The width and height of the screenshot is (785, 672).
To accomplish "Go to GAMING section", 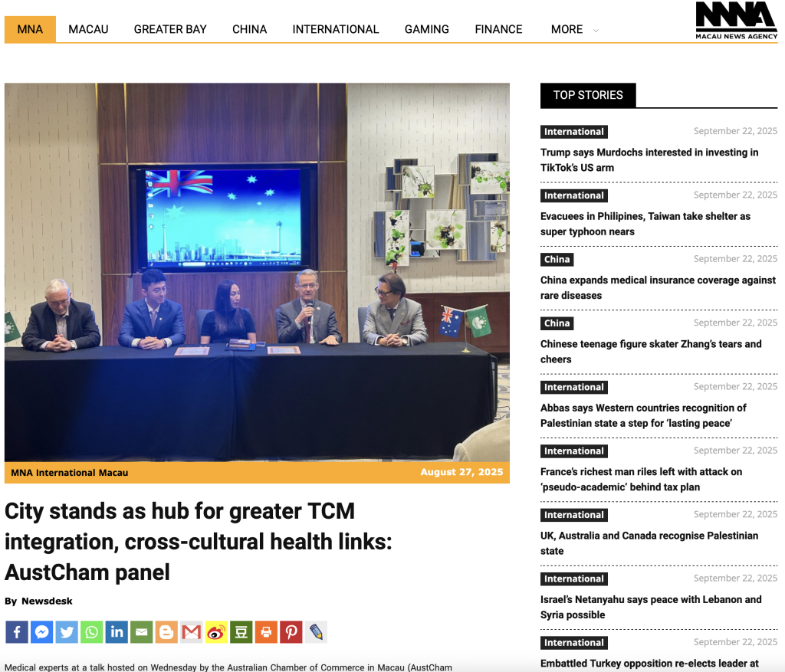I will (426, 29).
